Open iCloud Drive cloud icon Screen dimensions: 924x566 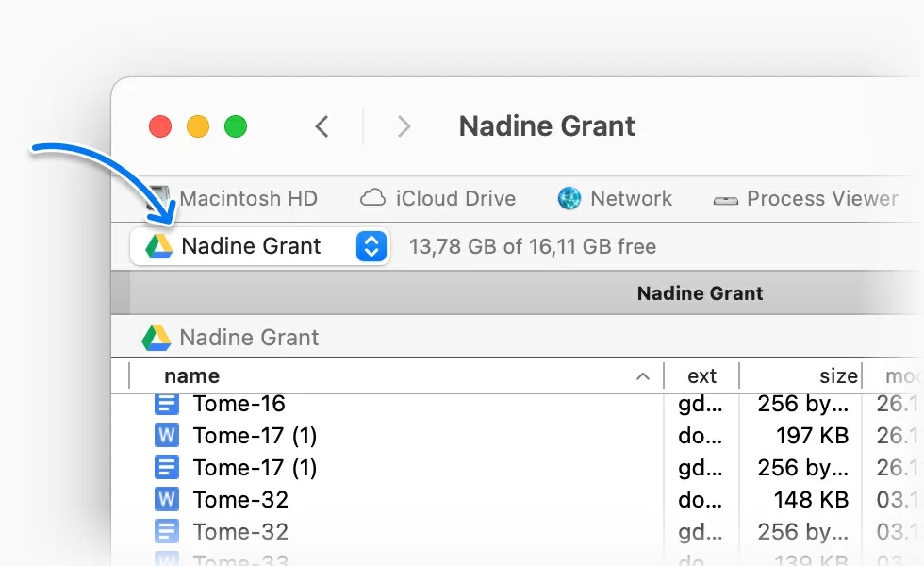point(373,199)
